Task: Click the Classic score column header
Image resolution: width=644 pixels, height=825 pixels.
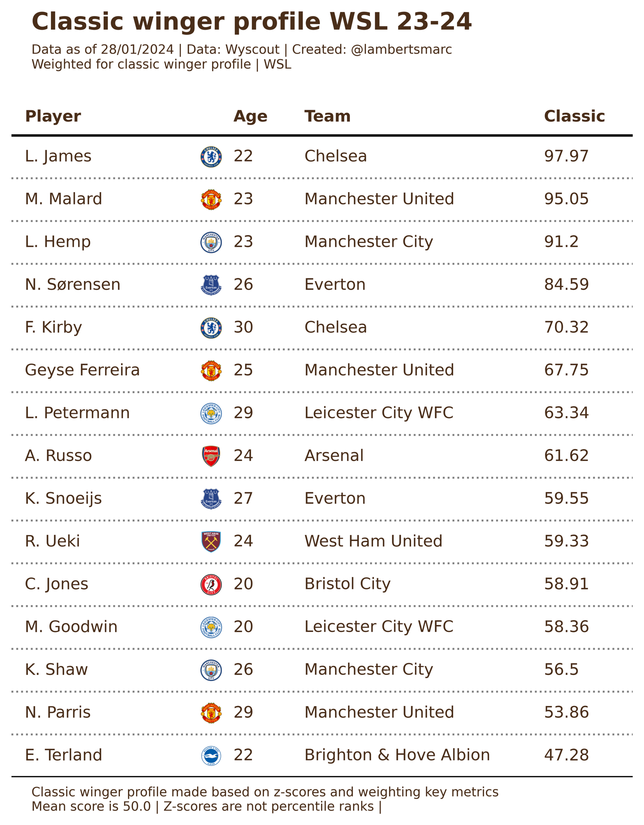Action: tap(574, 116)
